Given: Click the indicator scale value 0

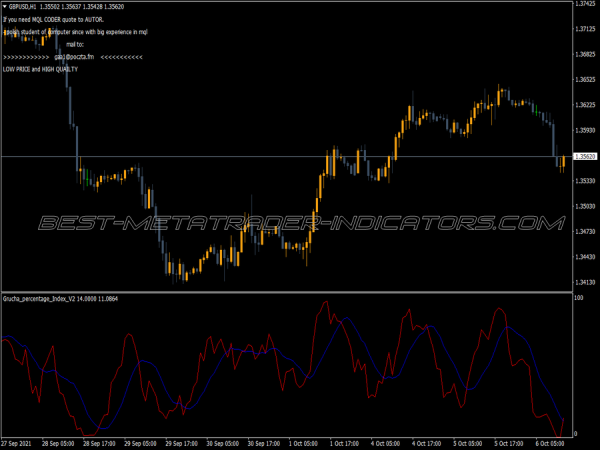Looking at the screenshot, I should coord(576,434).
